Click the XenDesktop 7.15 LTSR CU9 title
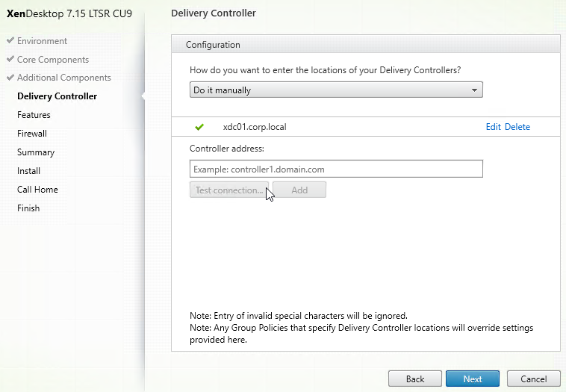Screen dimensions: 566x392 (x=69, y=13)
